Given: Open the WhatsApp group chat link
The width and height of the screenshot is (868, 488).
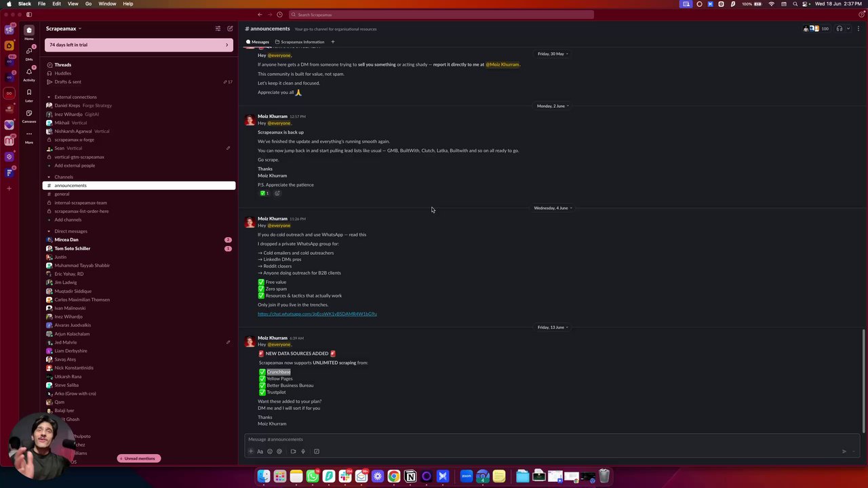Looking at the screenshot, I should pyautogui.click(x=317, y=314).
